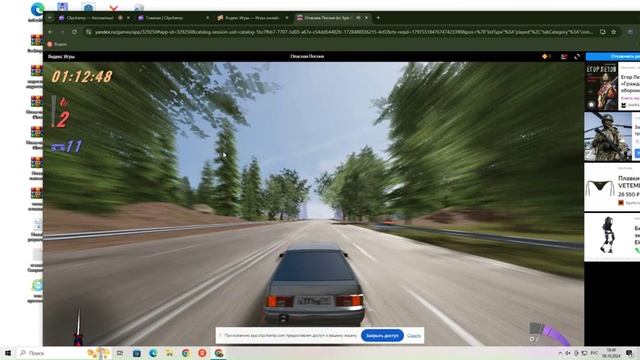Bookmark this page with the star icon
640x360 pixels.
pyautogui.click(x=613, y=32)
